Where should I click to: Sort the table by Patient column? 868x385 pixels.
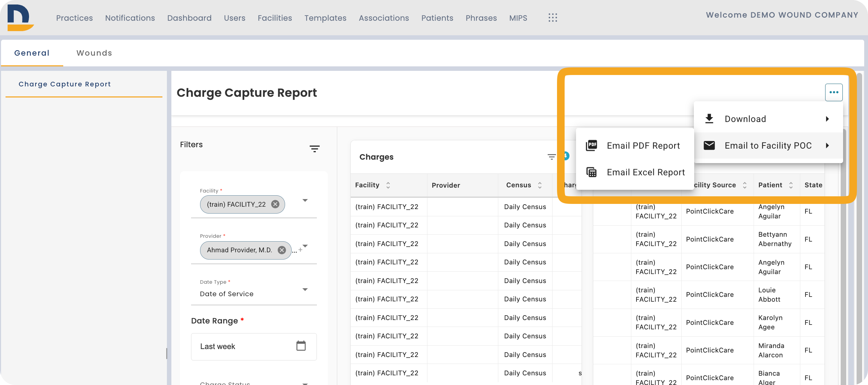(791, 185)
